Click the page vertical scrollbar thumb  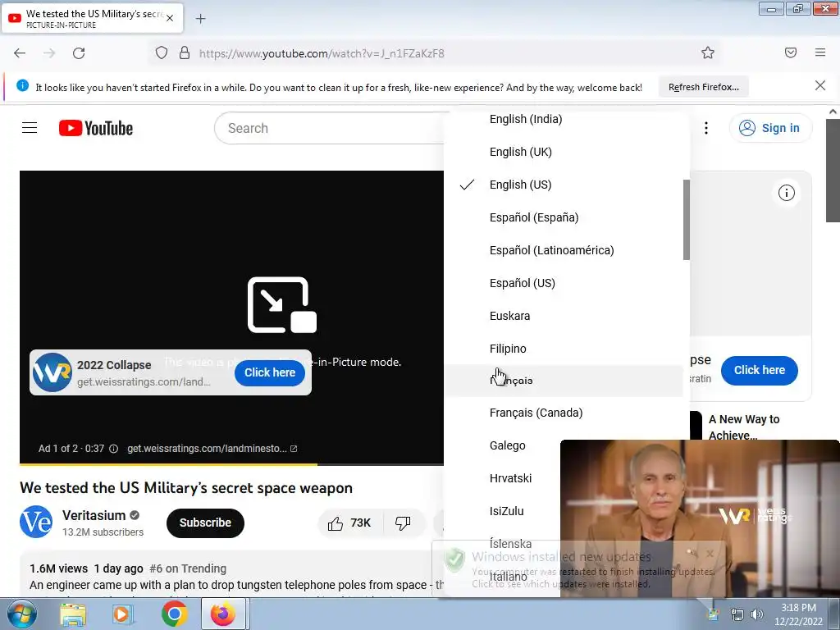[833, 171]
